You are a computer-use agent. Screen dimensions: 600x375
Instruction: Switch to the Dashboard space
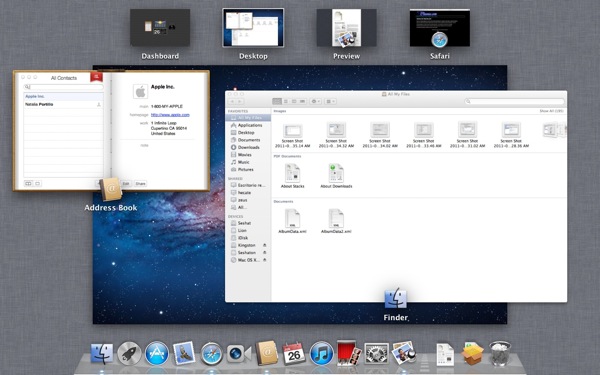pyautogui.click(x=160, y=28)
